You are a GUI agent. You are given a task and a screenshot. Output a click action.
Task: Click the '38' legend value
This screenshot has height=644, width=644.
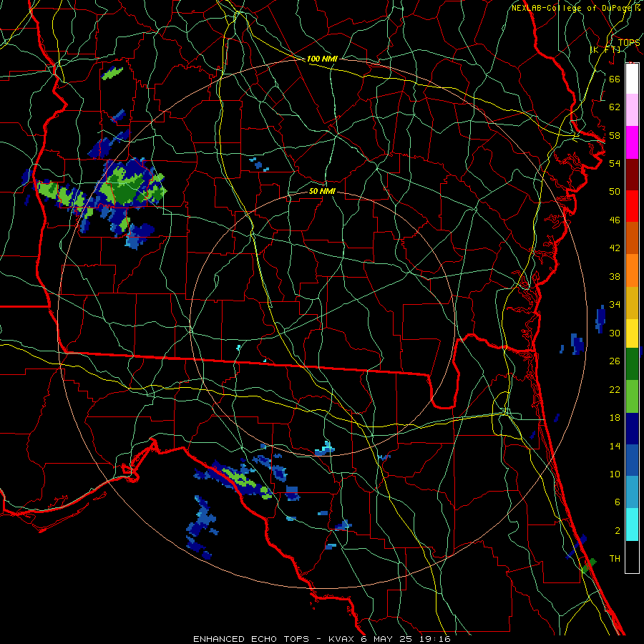pos(615,276)
